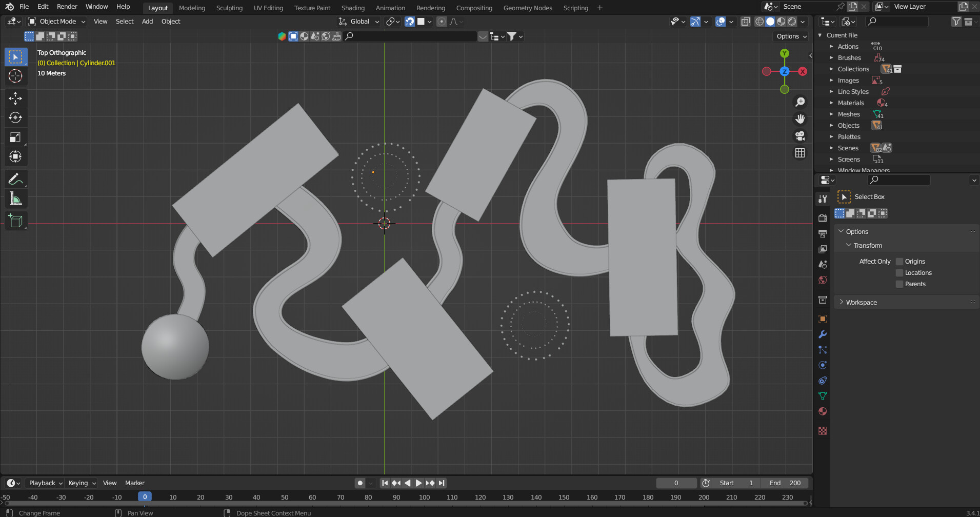Screen dimensions: 980x517
Task: Select the Move tool in toolbar
Action: pyautogui.click(x=15, y=98)
